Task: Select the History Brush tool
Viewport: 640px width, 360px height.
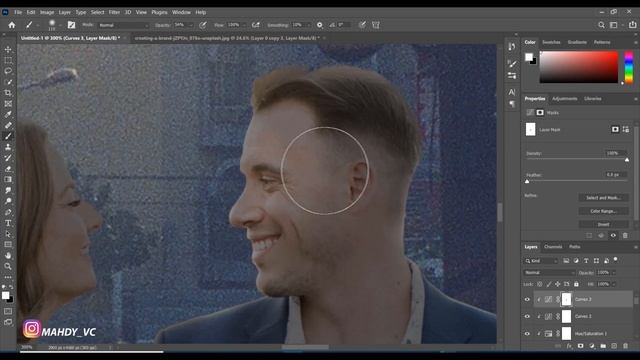Action: click(x=8, y=158)
